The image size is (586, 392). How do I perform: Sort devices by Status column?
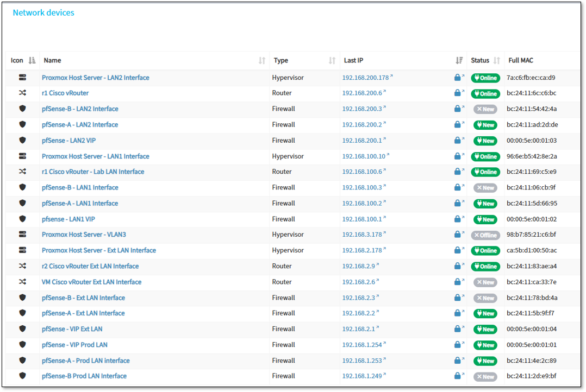(496, 60)
